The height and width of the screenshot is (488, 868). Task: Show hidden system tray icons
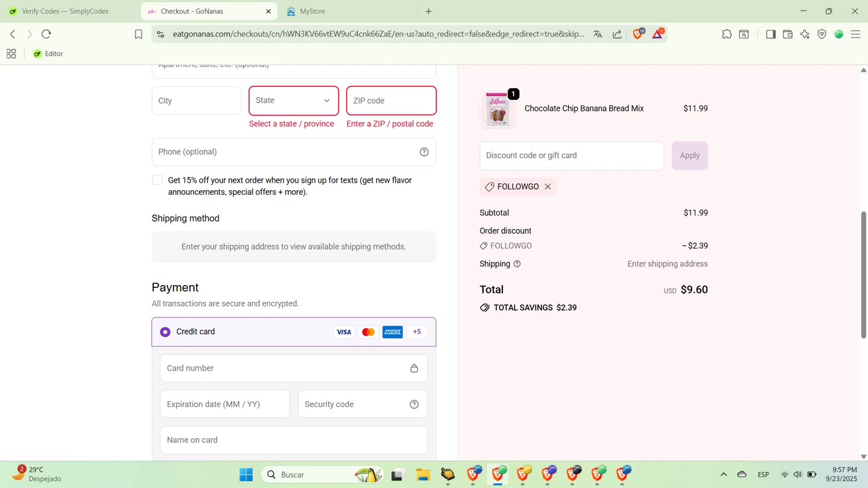click(x=723, y=475)
